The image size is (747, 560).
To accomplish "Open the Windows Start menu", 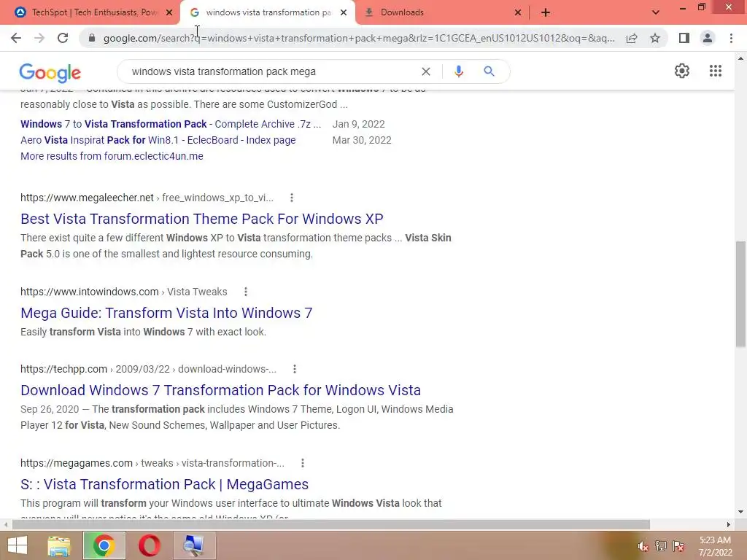I will click(x=18, y=545).
